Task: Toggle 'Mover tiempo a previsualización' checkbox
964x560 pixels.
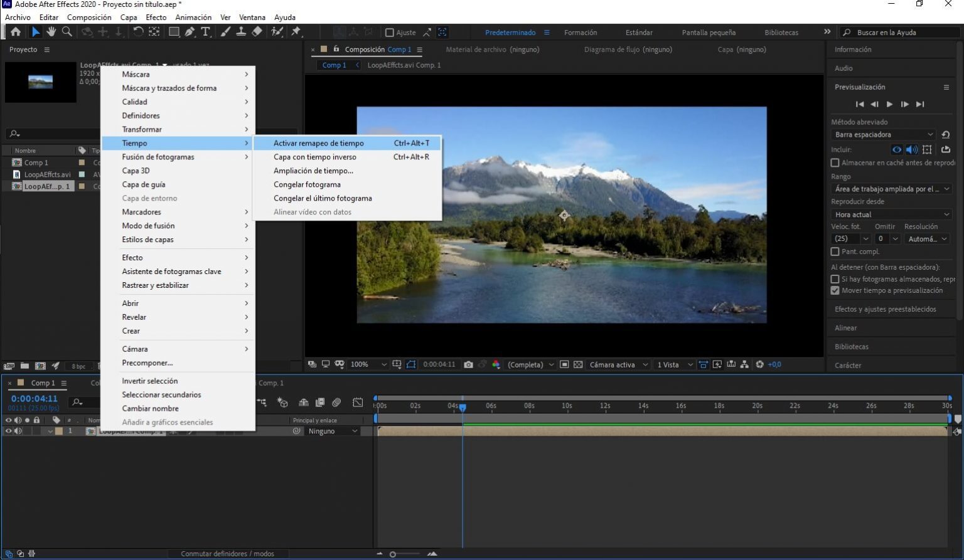Action: [x=835, y=290]
